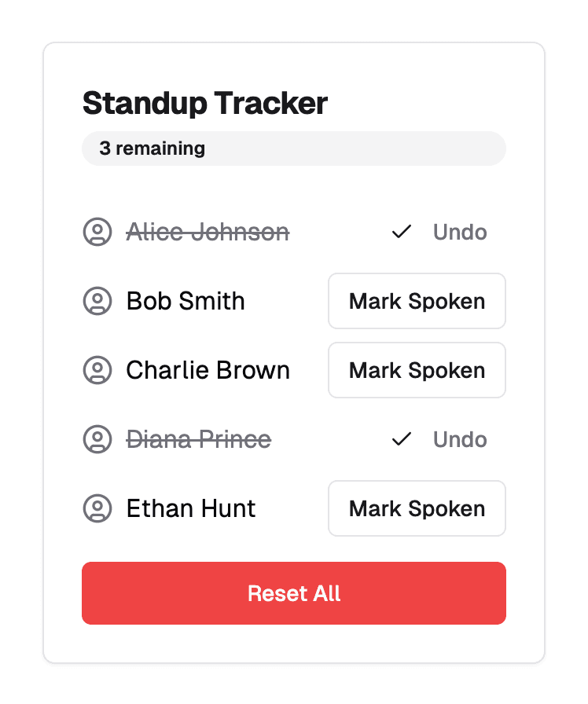Click the checkmark beside Diana Prince
588x704 pixels.
tap(402, 439)
